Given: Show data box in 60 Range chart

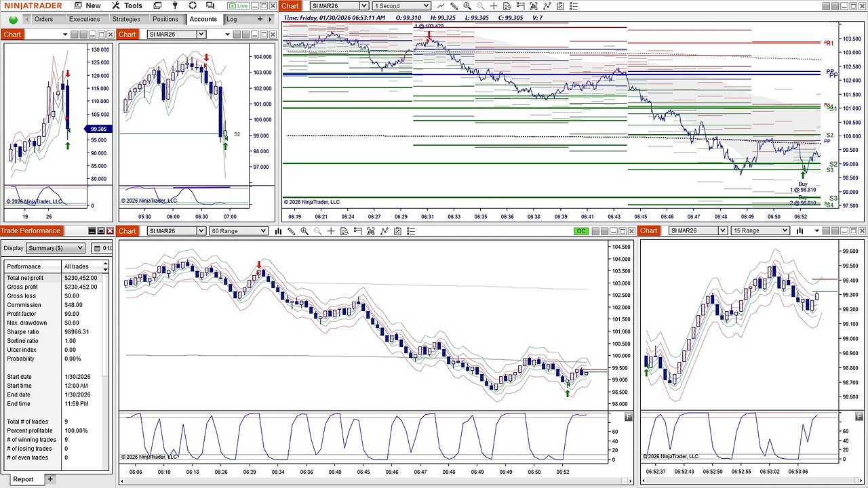Looking at the screenshot, I should tap(344, 231).
